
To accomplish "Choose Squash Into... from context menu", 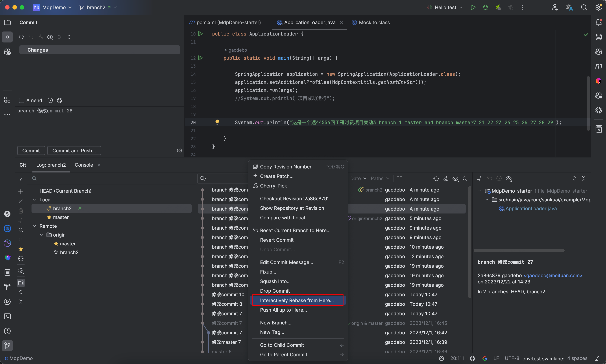I will click(298, 281).
